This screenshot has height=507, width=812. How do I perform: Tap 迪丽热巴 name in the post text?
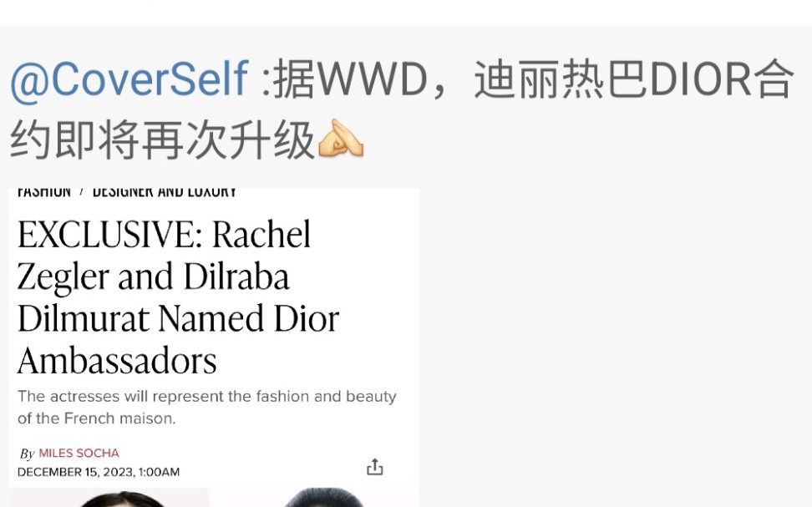pyautogui.click(x=561, y=79)
